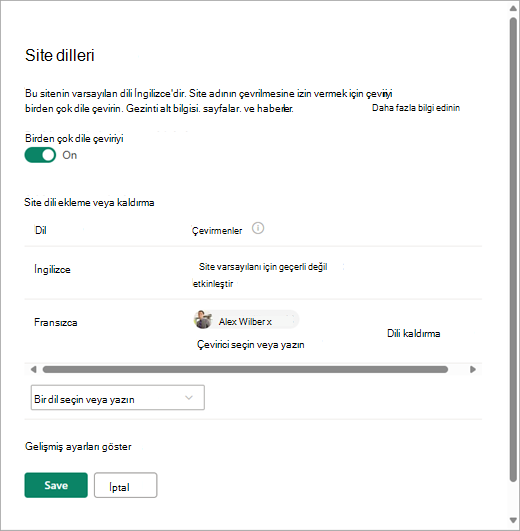The width and height of the screenshot is (520, 531).
Task: Select the Fransızca language row
Action: [253, 331]
